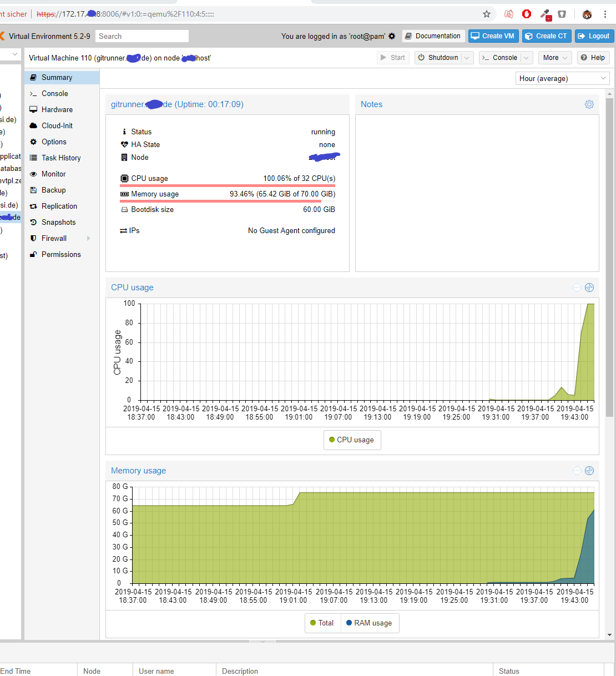Click Create CT button
This screenshot has height=676, width=616.
point(547,36)
